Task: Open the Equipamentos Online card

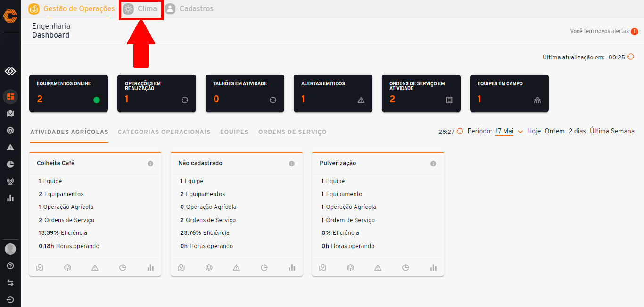Action: [x=68, y=93]
